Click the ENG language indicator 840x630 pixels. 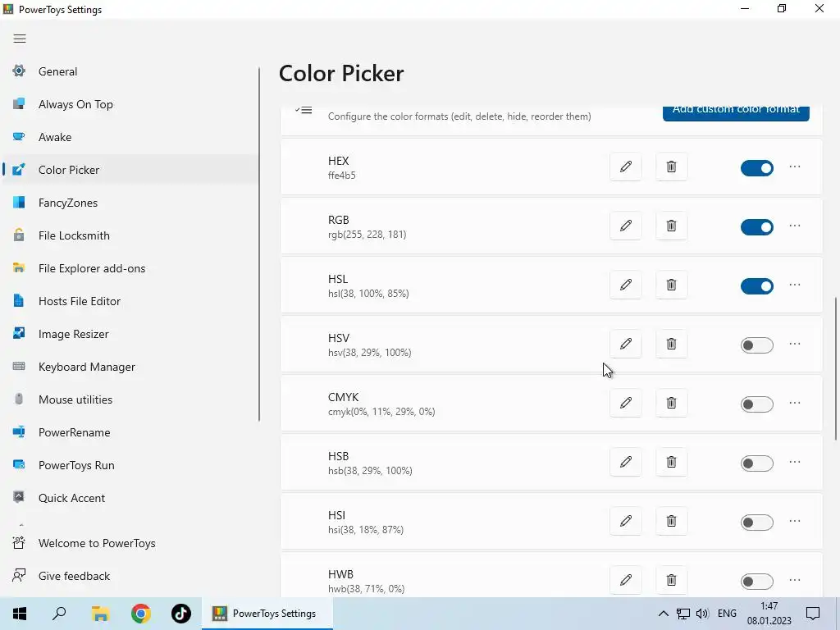click(x=727, y=614)
